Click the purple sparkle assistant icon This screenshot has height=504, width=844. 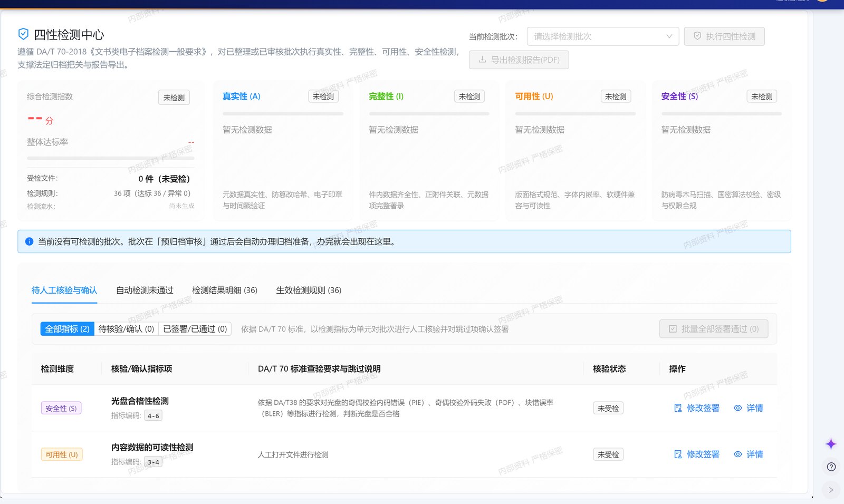coord(831,444)
